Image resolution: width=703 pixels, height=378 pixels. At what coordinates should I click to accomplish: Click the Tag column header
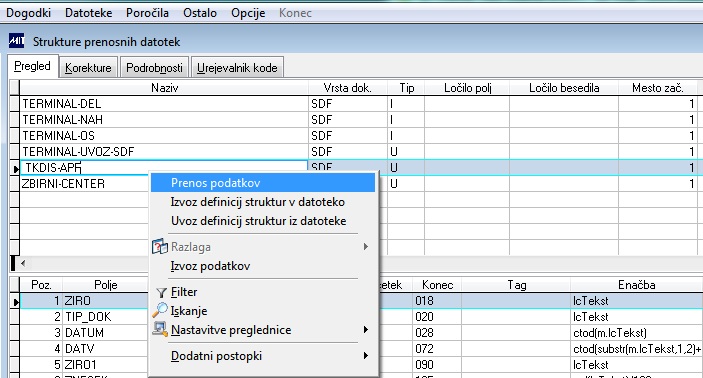click(516, 285)
